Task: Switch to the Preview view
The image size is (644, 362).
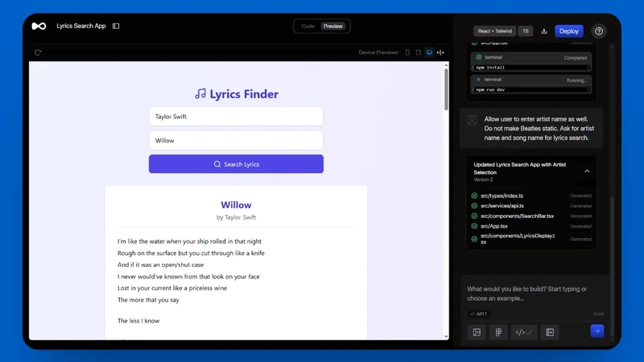Action: coord(333,27)
